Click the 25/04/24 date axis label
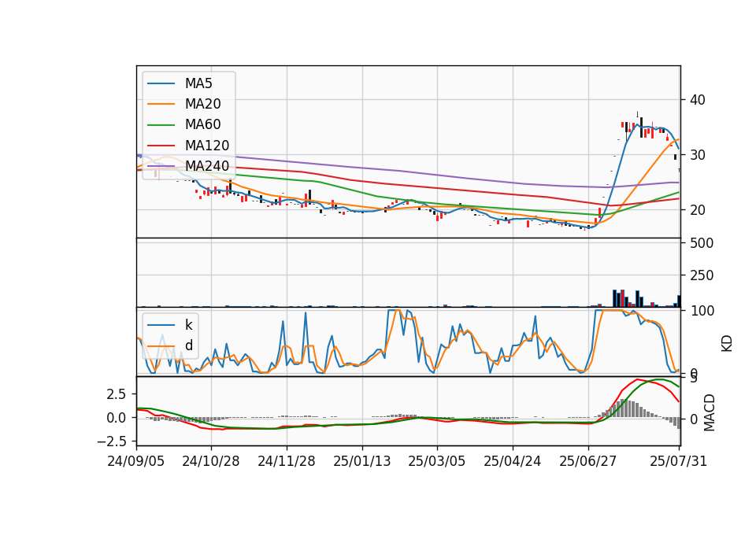756x543 pixels. (x=512, y=461)
